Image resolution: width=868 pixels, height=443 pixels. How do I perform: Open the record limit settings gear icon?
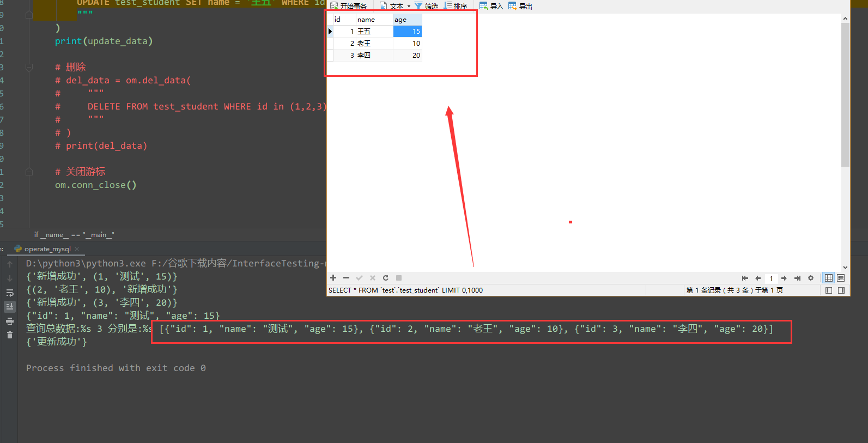tap(811, 278)
